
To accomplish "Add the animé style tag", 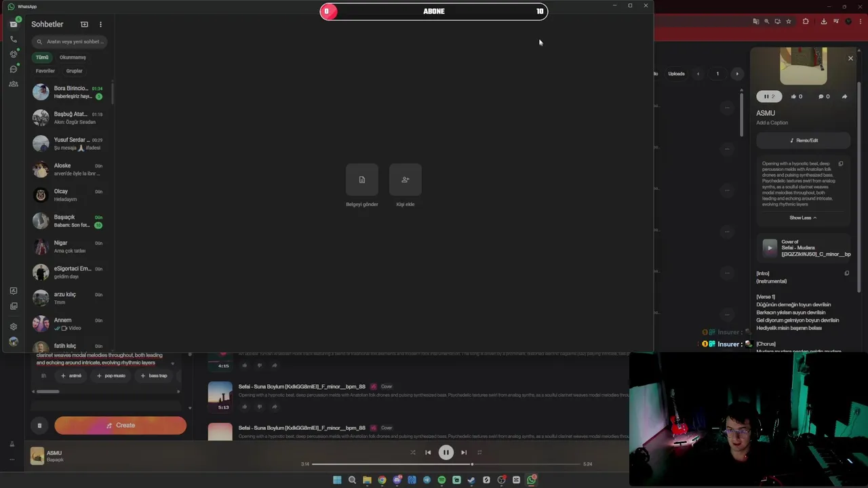I will [71, 375].
